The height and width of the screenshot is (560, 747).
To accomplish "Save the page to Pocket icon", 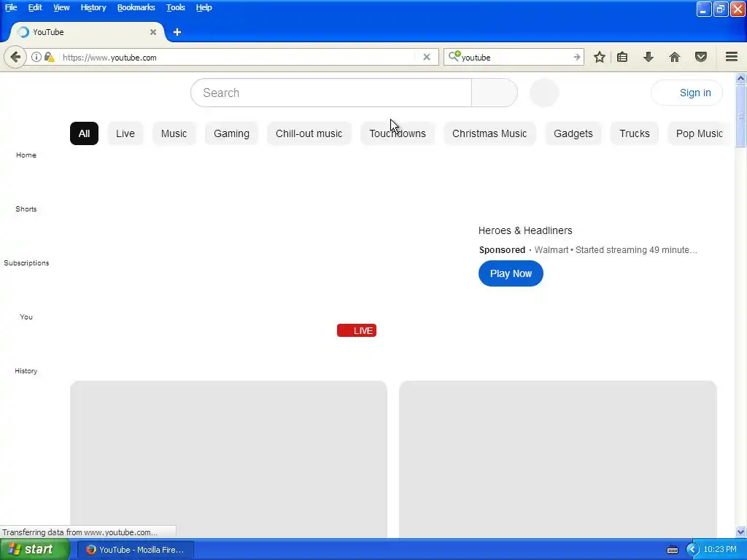I will (x=701, y=57).
